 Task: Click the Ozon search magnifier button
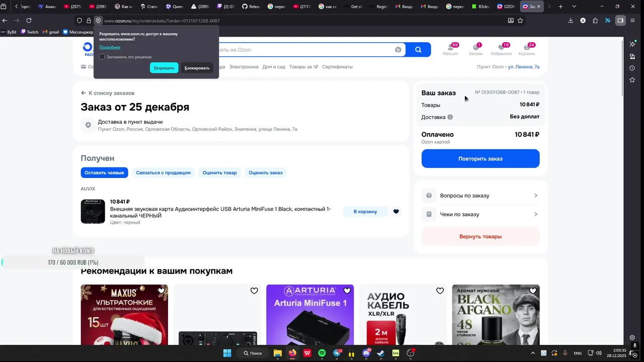pos(418,50)
